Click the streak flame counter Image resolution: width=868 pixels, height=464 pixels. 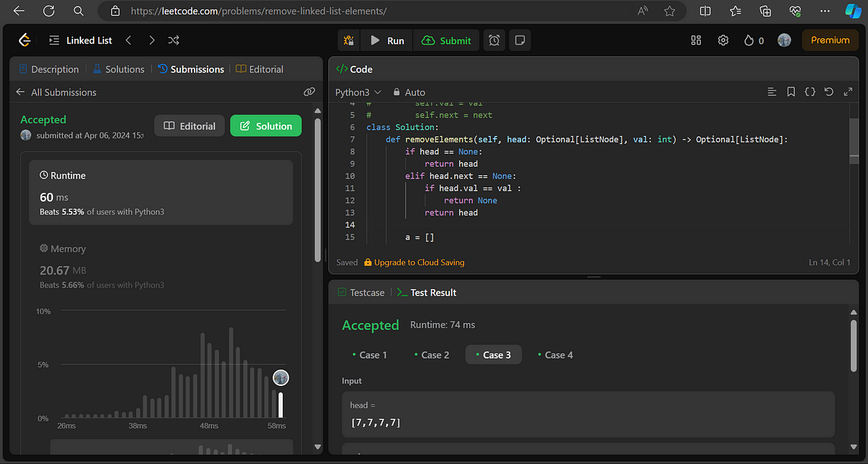(x=754, y=40)
